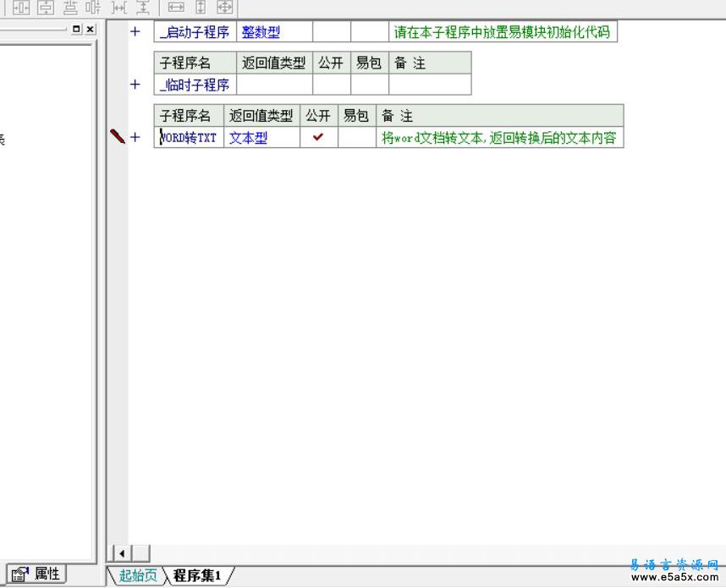Click the vertical spacing adjust icon
The image size is (726, 588).
point(143,8)
